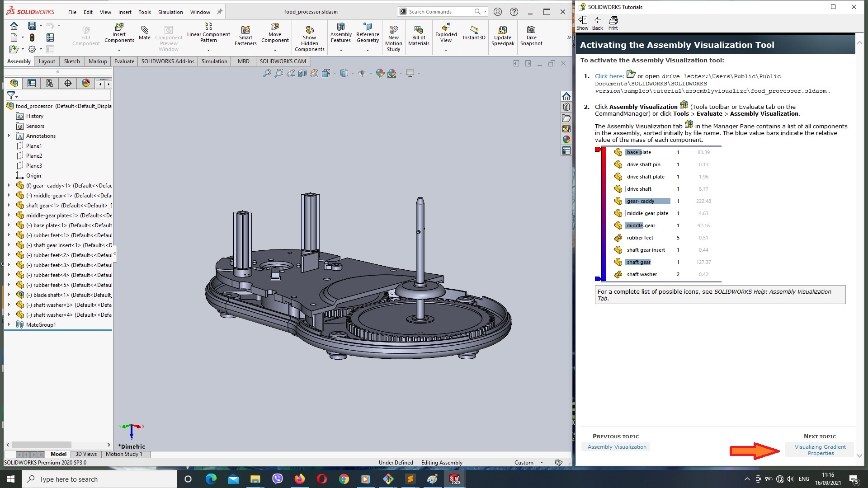Toggle Instant3D
Image resolution: width=868 pixels, height=488 pixels.
474,33
